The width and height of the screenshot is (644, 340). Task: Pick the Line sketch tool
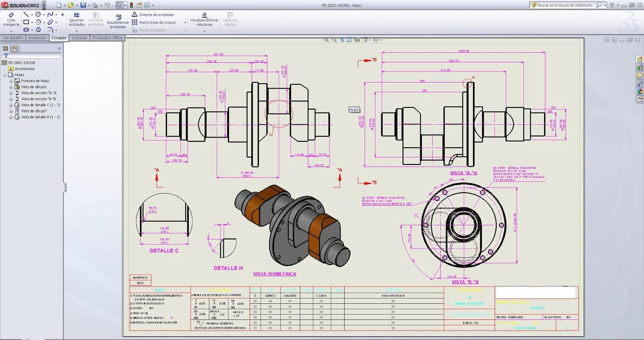click(x=26, y=14)
